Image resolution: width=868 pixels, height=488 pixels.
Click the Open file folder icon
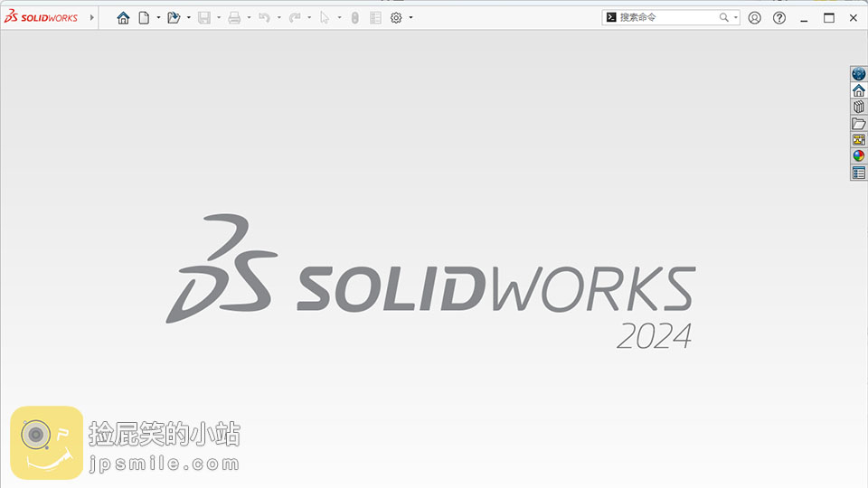[x=174, y=17]
